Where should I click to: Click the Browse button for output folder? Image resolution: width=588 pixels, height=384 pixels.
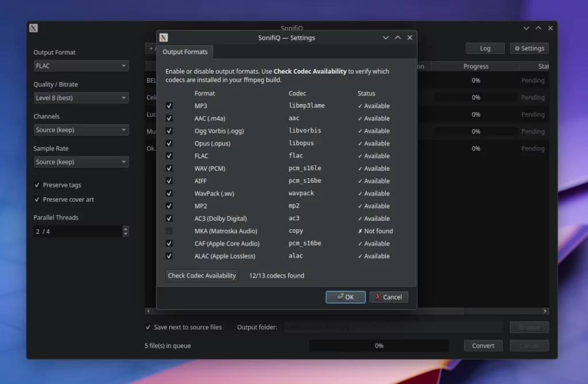click(x=529, y=327)
